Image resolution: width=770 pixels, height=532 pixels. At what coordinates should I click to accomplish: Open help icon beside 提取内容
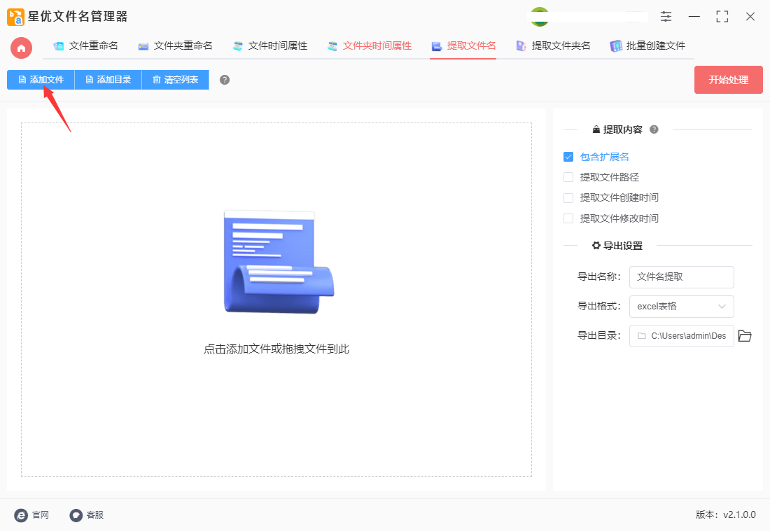pos(654,129)
